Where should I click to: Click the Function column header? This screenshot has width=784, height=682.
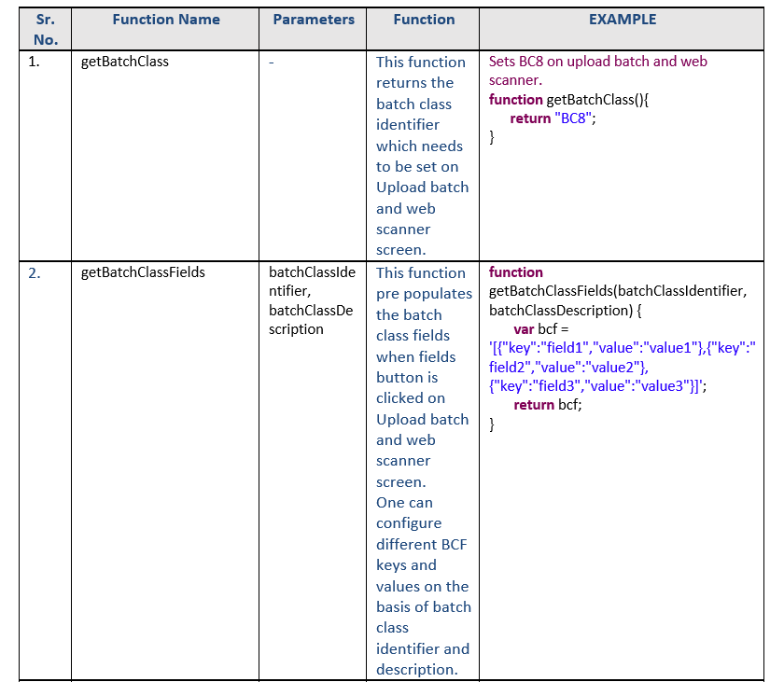424,20
